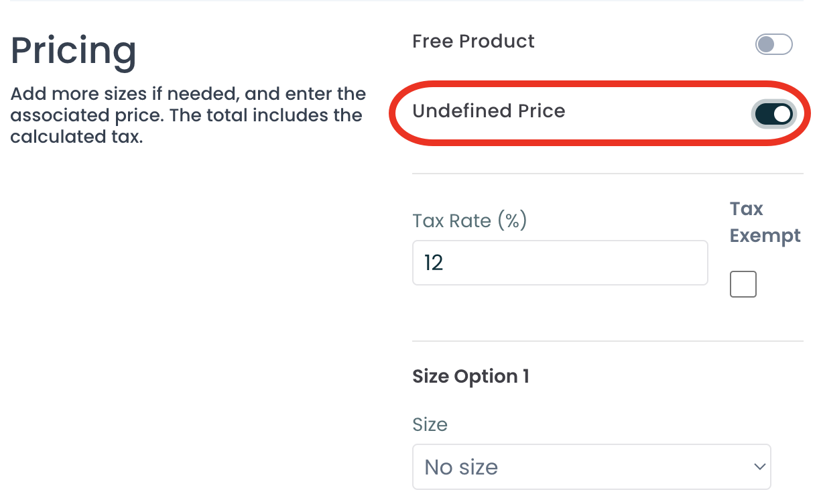Click the 'Undefined Price' label text

click(489, 111)
